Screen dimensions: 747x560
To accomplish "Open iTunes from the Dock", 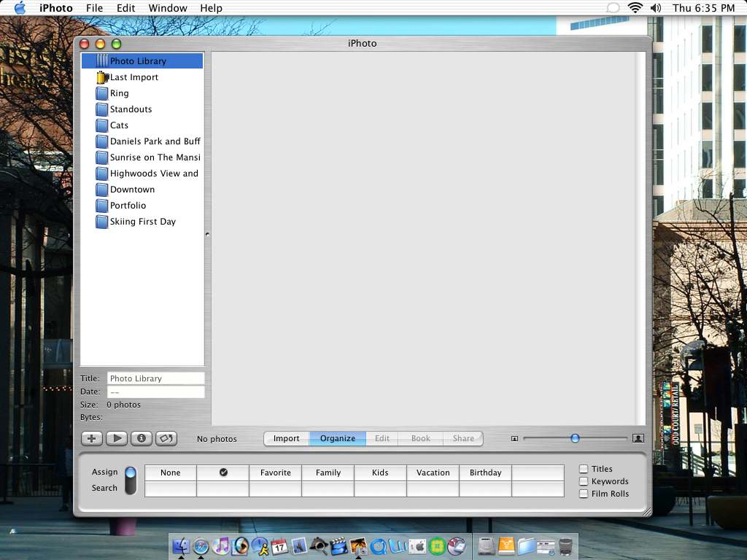I will tap(220, 545).
